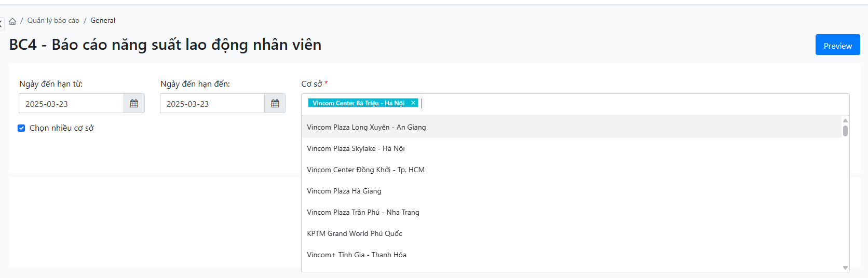Screen dimensions: 868x278
Task: Open calendar picker for end date
Action: tap(275, 104)
